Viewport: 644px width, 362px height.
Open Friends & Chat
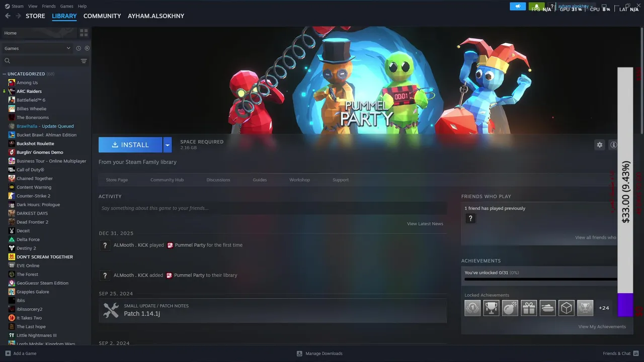click(620, 353)
